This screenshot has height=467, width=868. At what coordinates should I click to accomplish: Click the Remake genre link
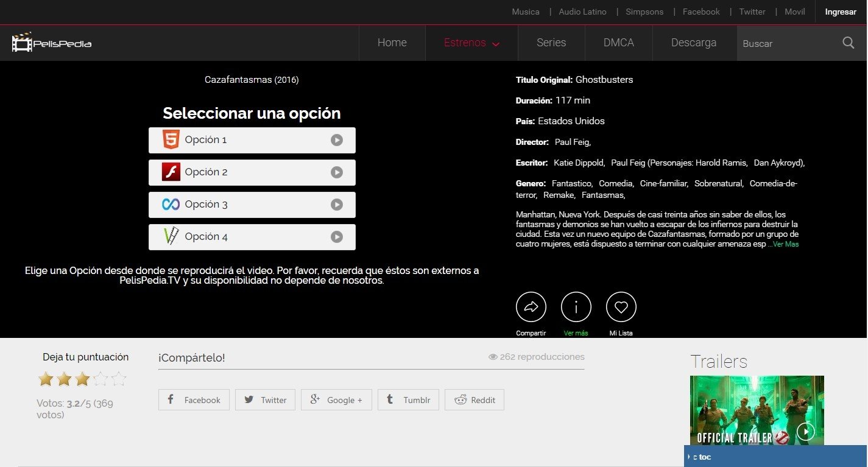coord(559,195)
